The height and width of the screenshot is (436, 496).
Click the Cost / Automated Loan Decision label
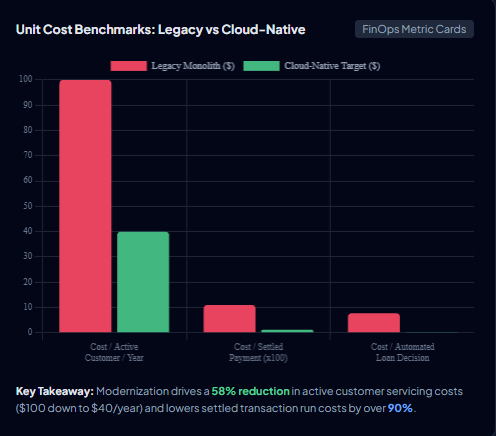click(x=403, y=352)
